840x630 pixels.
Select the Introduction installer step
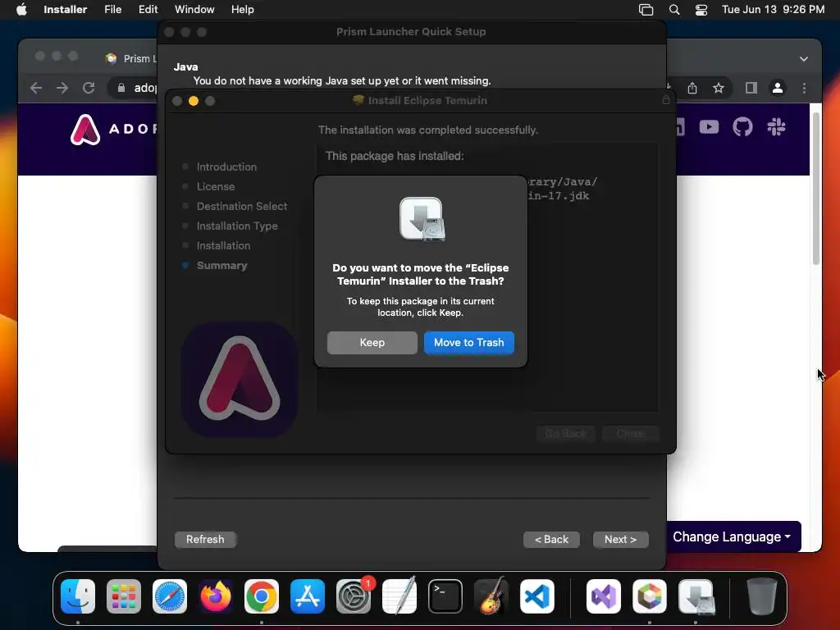(226, 167)
